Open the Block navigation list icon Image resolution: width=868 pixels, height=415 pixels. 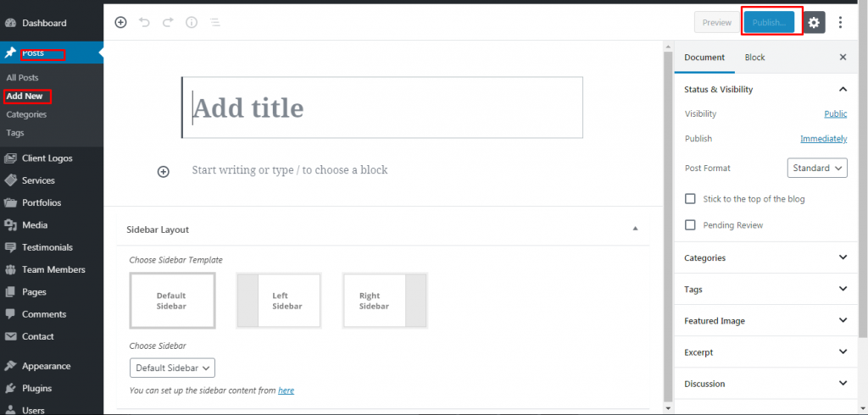pyautogui.click(x=214, y=22)
